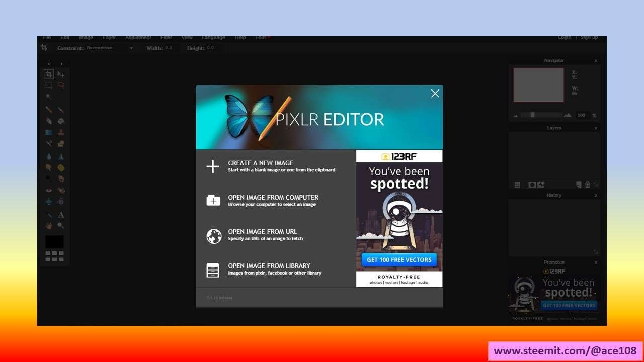Open the Adjustment menu

click(138, 38)
